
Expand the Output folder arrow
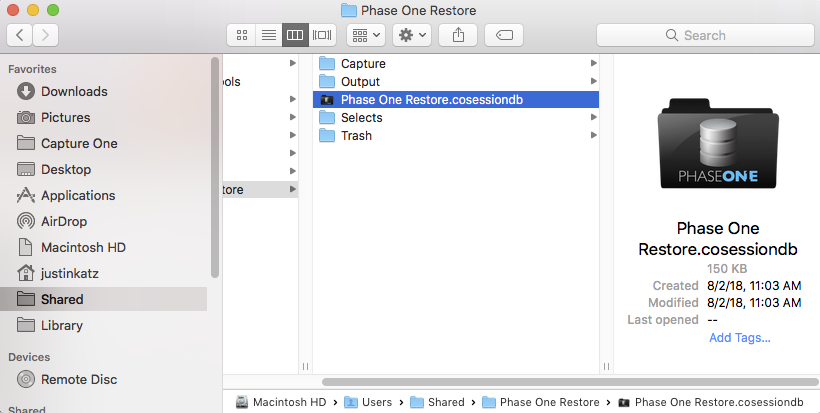tap(594, 82)
